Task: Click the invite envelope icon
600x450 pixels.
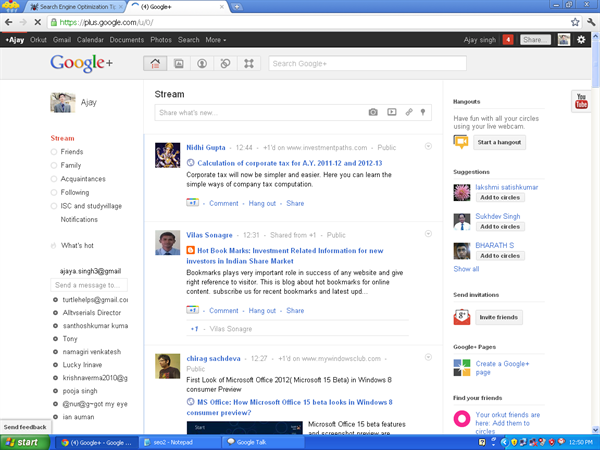Action: pos(461,317)
